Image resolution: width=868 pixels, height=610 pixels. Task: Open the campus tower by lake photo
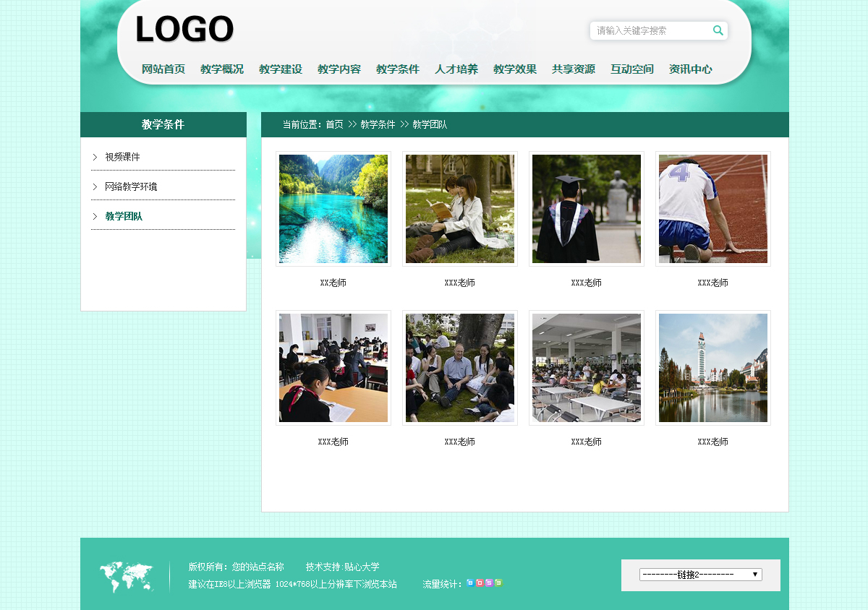coord(713,368)
